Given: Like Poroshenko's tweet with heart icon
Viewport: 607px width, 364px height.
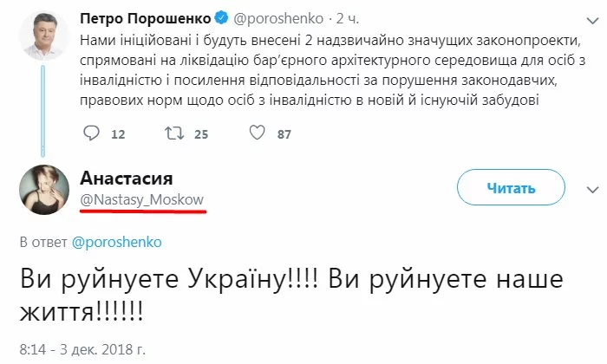Looking at the screenshot, I should click(x=257, y=133).
